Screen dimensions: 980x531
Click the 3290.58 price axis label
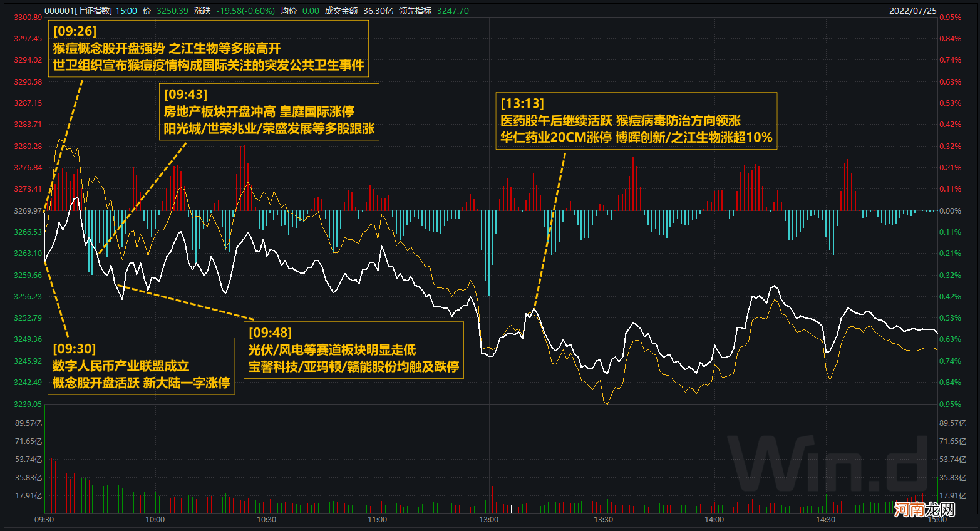tap(28, 82)
